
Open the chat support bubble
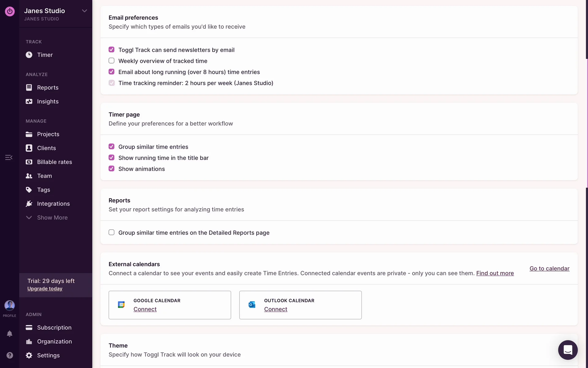pyautogui.click(x=567, y=350)
